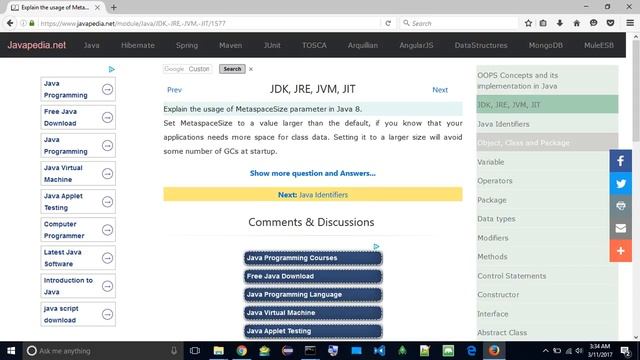640x360 pixels.
Task: Open the Computer Programmer sidebar ad
Action: pyautogui.click(x=78, y=230)
